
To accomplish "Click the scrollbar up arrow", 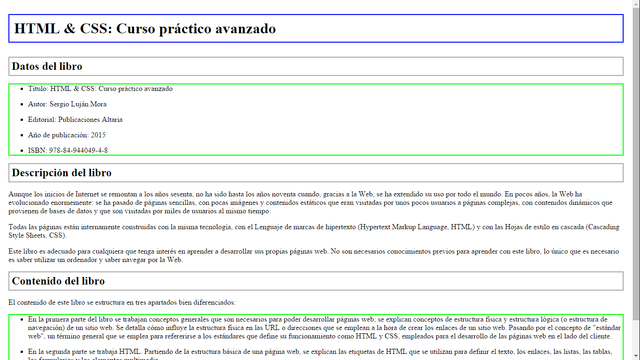I will pyautogui.click(x=636, y=3).
